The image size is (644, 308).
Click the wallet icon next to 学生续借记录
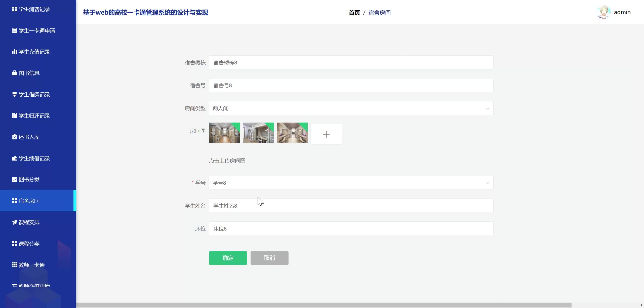coord(14,158)
